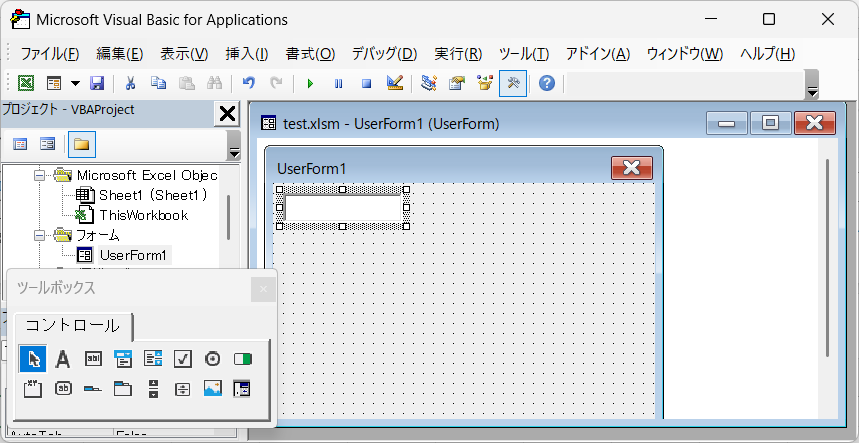This screenshot has width=859, height=443.
Task: Open the 書式(O) menu
Action: click(x=310, y=54)
